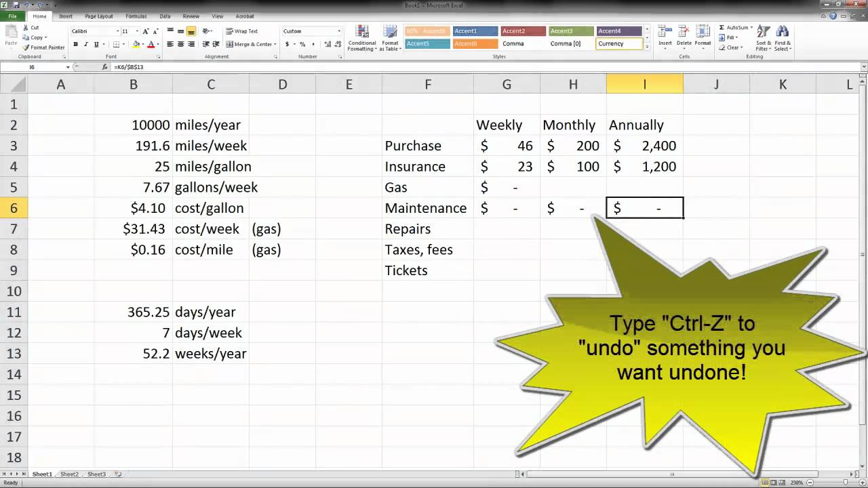Click the Orientation text rotation icon
868x488 pixels.
point(207,31)
